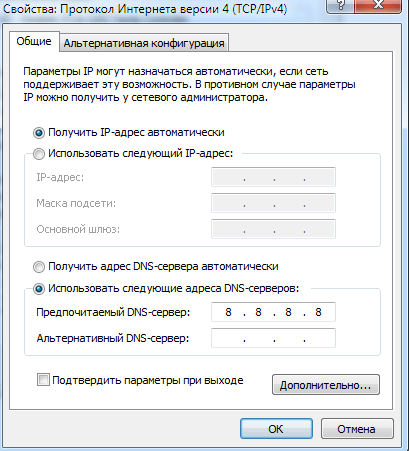This screenshot has width=409, height=451.
Task: Open the Дополнительно... advanced settings
Action: 326,385
